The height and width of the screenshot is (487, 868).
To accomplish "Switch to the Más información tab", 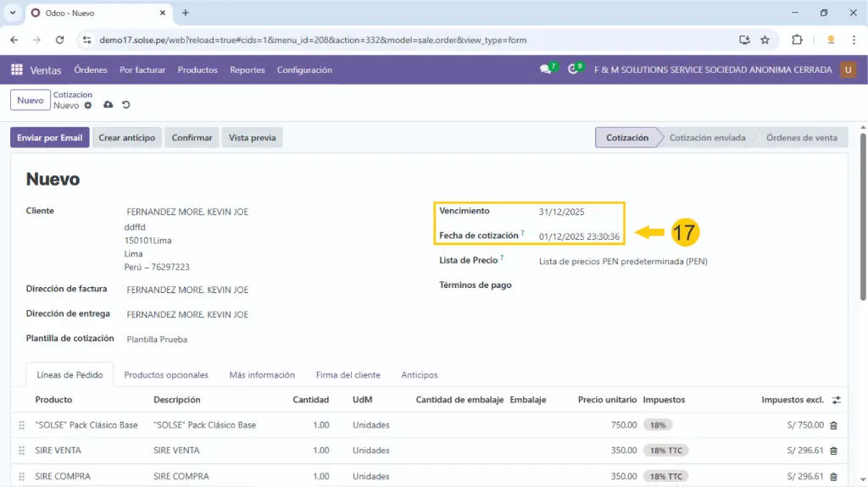I will pos(262,374).
